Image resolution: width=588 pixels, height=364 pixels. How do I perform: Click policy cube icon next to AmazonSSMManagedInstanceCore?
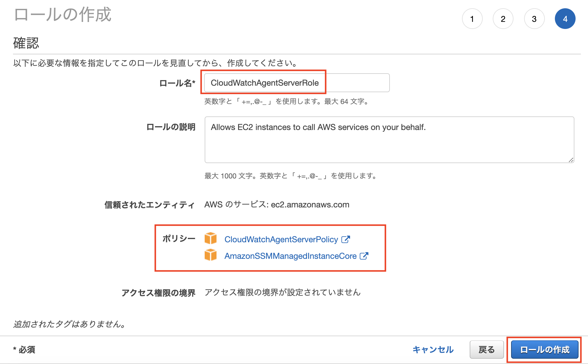211,255
